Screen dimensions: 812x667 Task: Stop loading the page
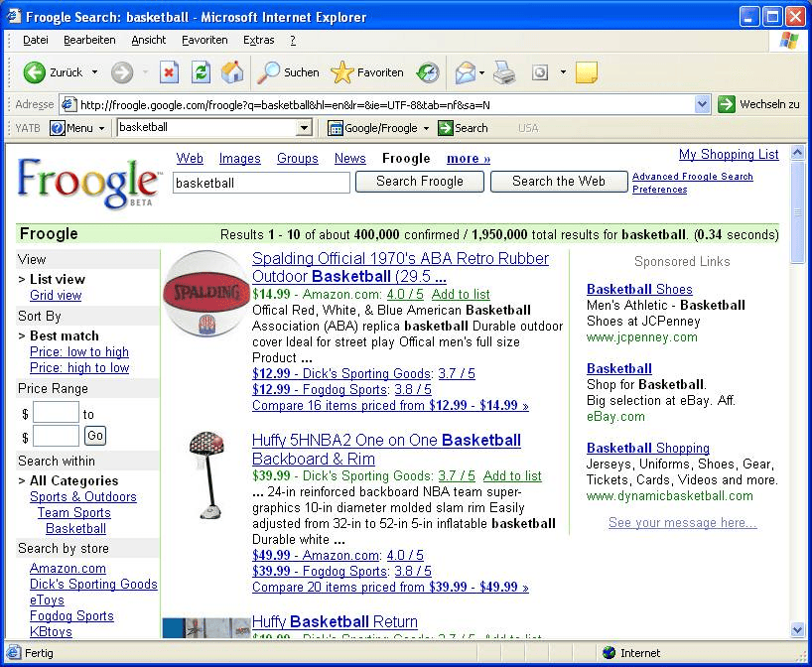point(167,72)
